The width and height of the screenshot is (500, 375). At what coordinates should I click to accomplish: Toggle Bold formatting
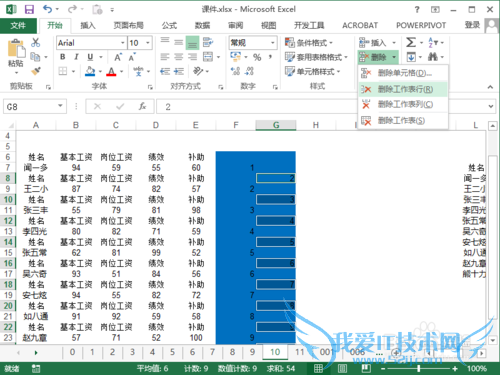(63, 57)
